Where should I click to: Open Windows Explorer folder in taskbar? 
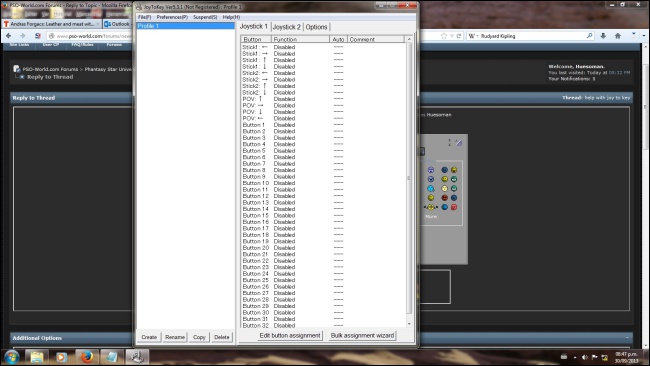[x=37, y=356]
